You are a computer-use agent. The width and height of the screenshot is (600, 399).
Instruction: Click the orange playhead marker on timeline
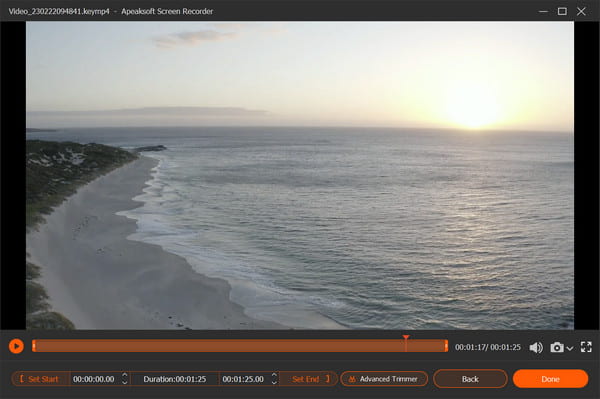[406, 337]
